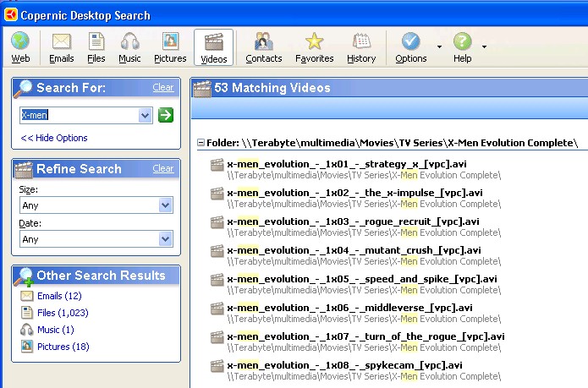Open the search term history dropdown
588x388 pixels.
(x=146, y=115)
